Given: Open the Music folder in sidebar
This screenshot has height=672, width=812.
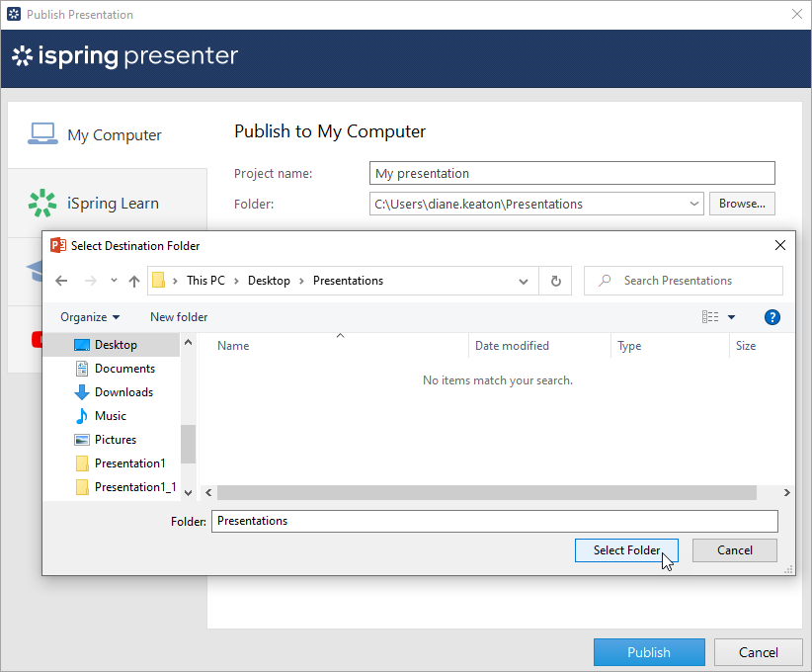Looking at the screenshot, I should coord(110,416).
